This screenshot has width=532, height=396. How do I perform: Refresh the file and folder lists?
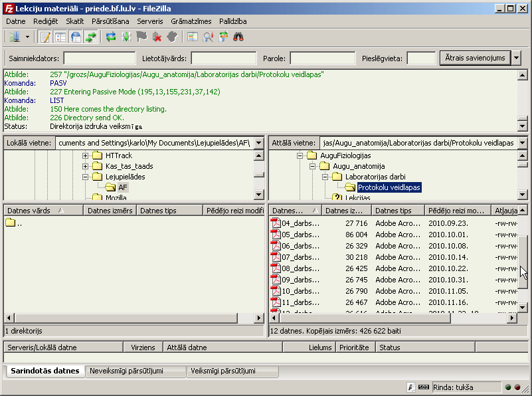[111, 37]
